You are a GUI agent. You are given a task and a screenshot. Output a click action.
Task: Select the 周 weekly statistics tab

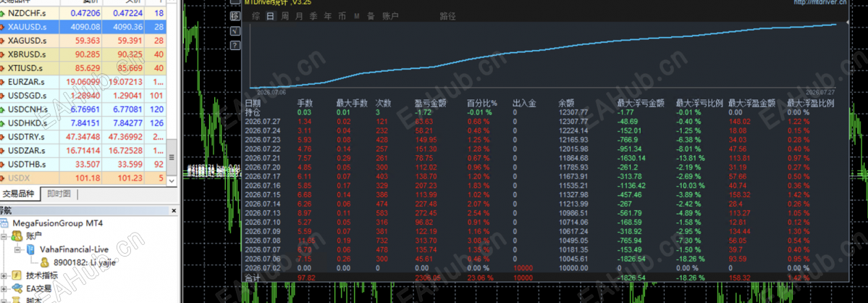coord(285,16)
